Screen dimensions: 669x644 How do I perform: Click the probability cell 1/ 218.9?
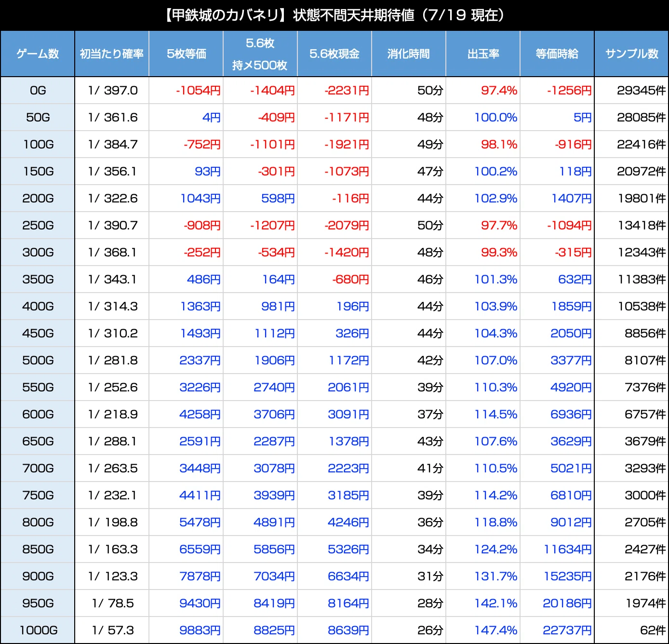coord(113,414)
